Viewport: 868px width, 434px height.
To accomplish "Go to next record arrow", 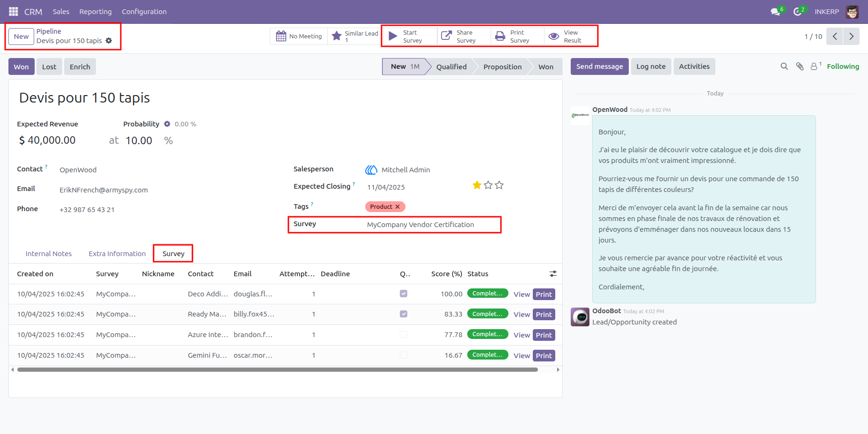I will point(851,37).
